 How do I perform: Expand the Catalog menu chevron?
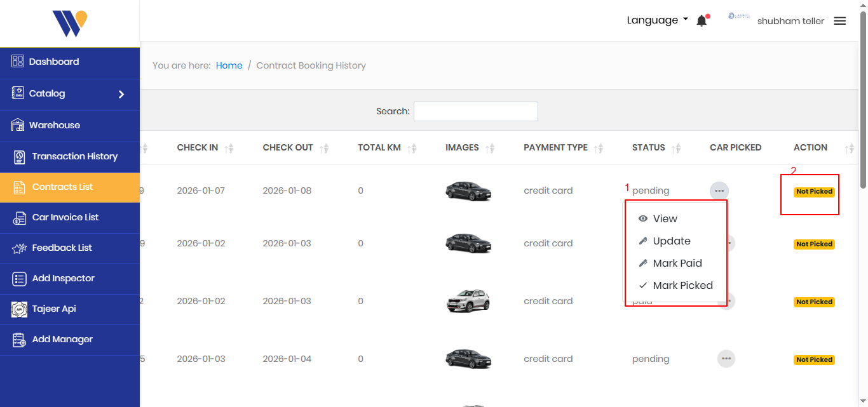pos(121,94)
